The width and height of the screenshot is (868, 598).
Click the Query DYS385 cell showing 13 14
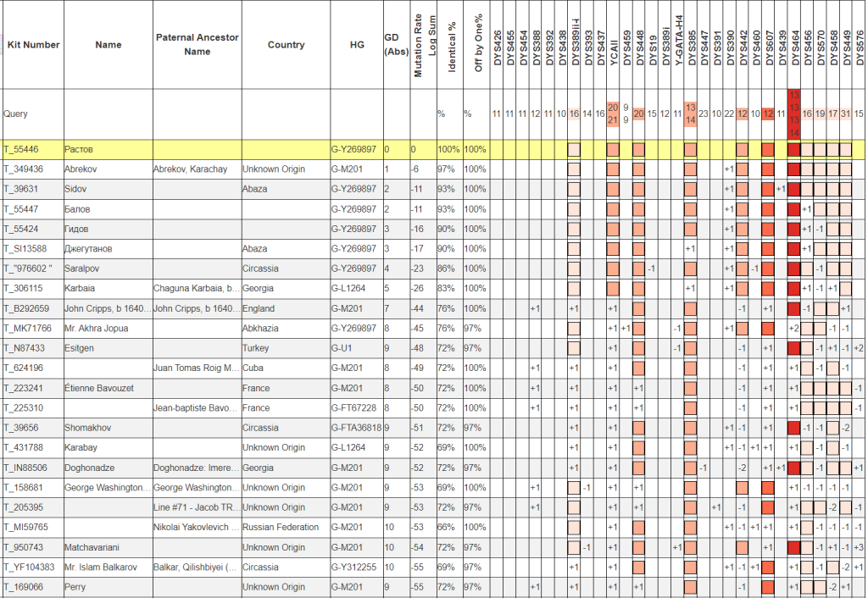point(690,114)
